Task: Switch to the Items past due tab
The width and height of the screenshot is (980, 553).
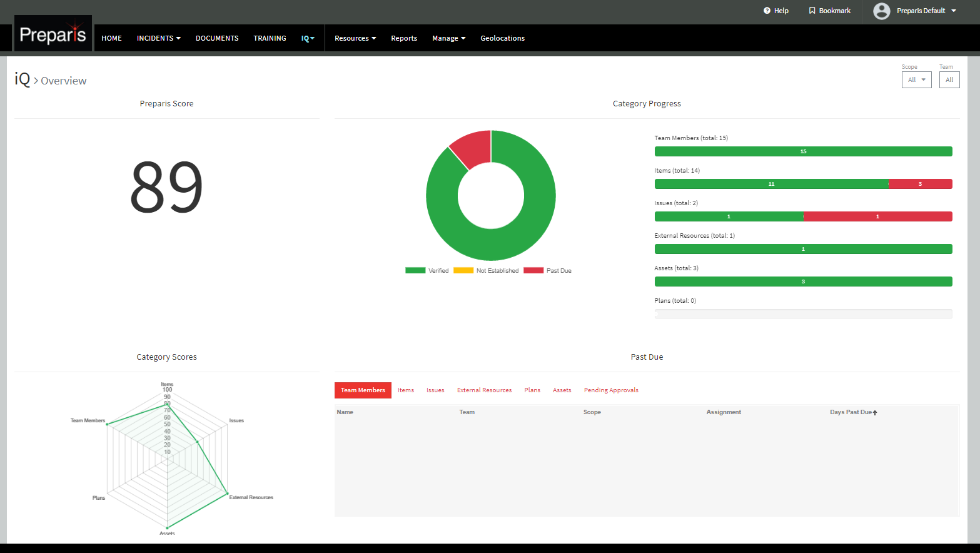Action: click(x=406, y=390)
